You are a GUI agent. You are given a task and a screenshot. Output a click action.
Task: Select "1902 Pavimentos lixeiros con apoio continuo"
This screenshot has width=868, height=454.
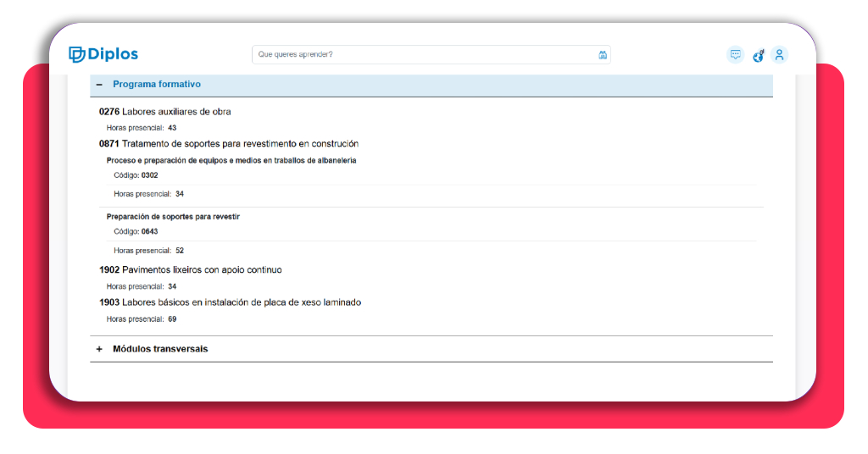pyautogui.click(x=191, y=270)
